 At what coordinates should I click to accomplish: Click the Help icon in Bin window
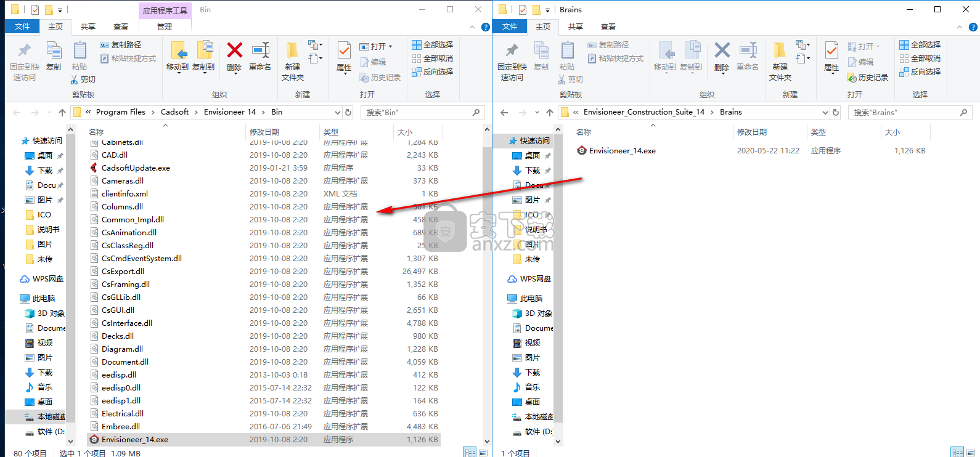tap(486, 27)
